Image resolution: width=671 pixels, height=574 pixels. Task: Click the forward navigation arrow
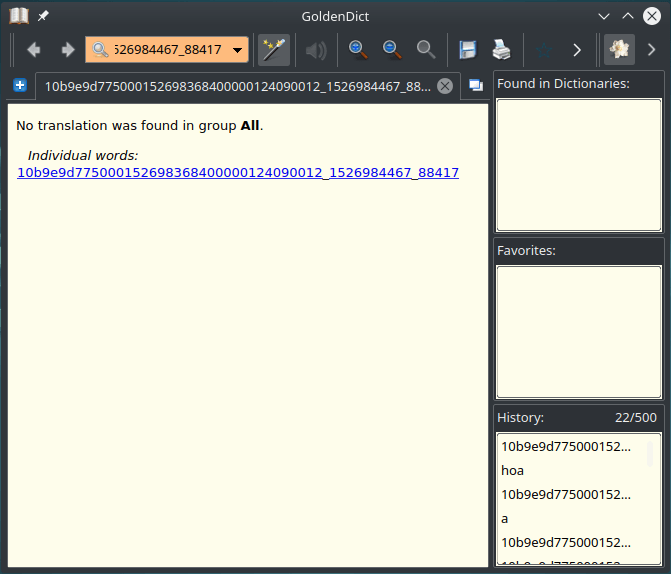tap(67, 50)
